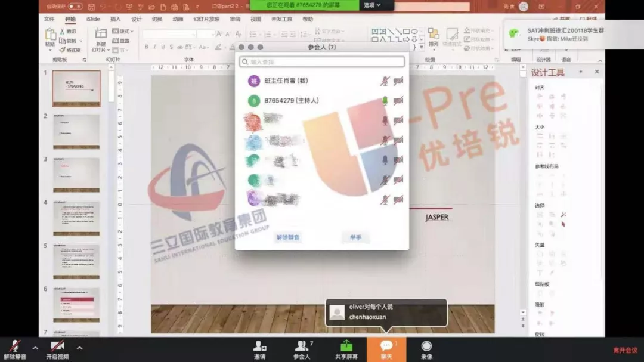Switch to the 幻灯片放映 tab

click(206, 19)
